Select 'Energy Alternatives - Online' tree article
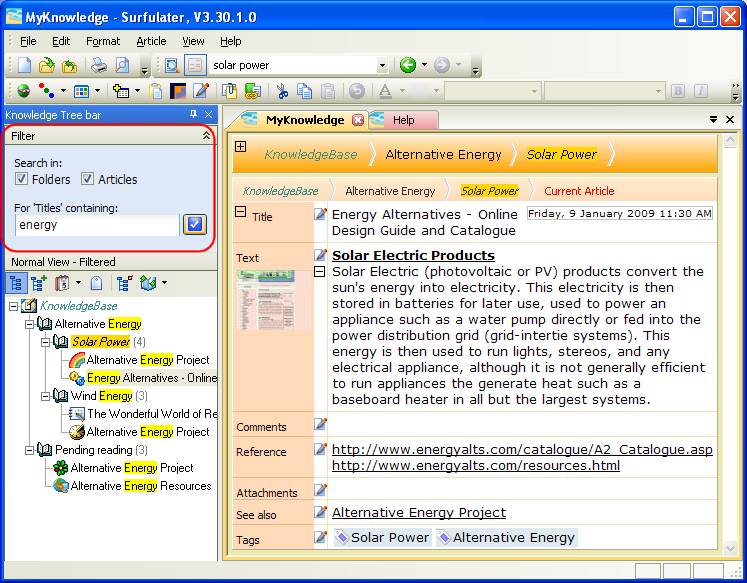The height and width of the screenshot is (583, 747). (152, 378)
